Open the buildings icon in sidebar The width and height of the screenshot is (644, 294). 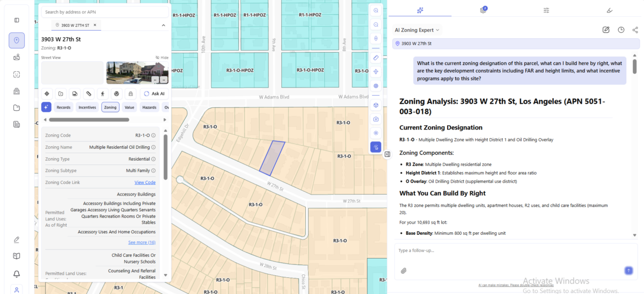(17, 91)
